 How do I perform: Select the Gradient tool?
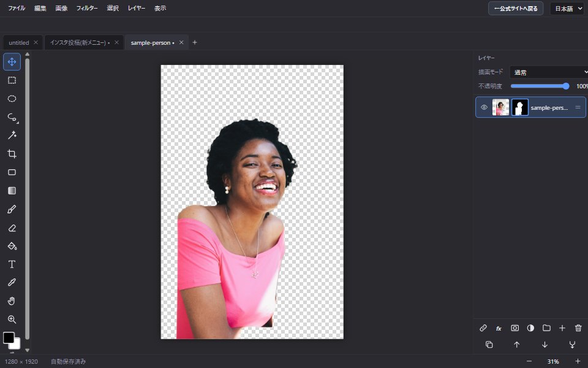coord(12,190)
